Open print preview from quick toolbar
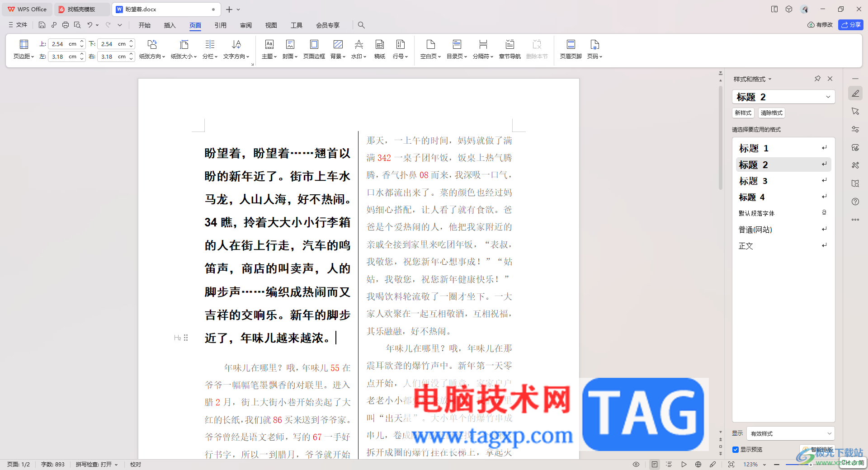This screenshot has height=470, width=868. coord(77,25)
